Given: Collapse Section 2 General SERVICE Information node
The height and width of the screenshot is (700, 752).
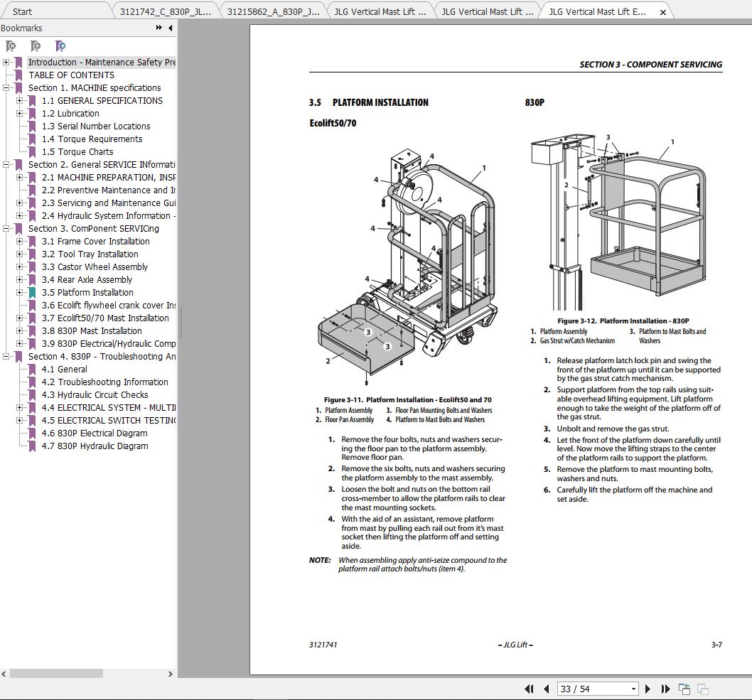Looking at the screenshot, I should tap(6, 164).
